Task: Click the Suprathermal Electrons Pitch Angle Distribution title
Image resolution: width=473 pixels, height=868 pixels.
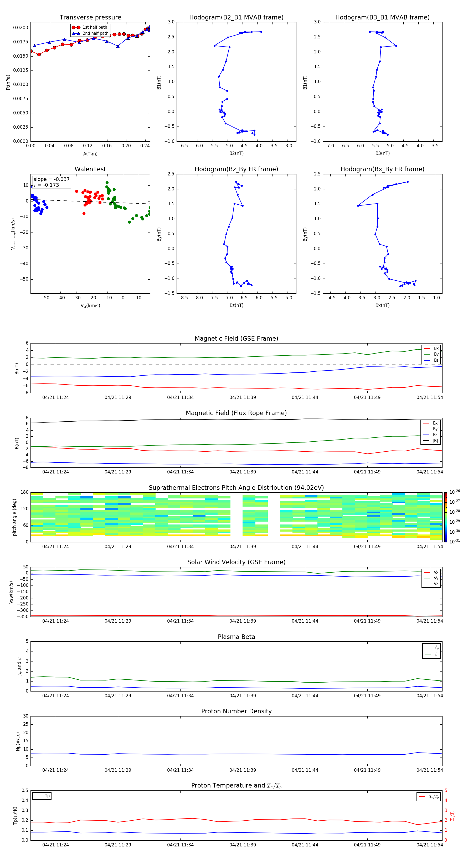Action: pyautogui.click(x=236, y=488)
